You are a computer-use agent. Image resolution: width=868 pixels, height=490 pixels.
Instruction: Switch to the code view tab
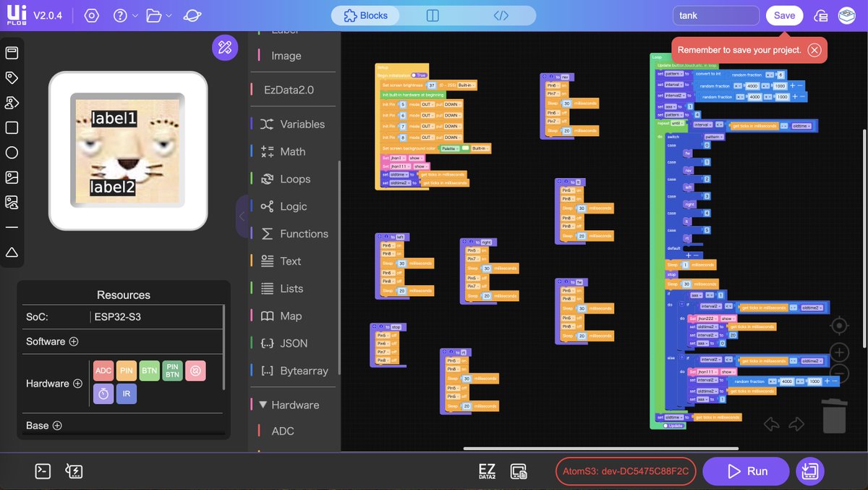tap(501, 15)
